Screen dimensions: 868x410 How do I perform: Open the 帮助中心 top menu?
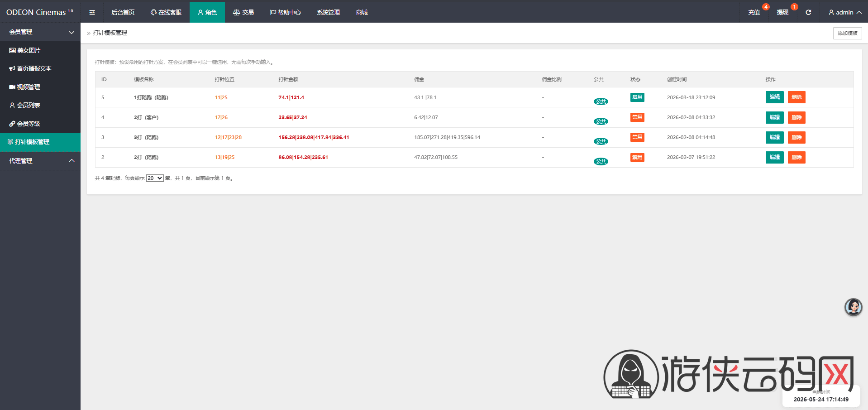click(x=285, y=12)
